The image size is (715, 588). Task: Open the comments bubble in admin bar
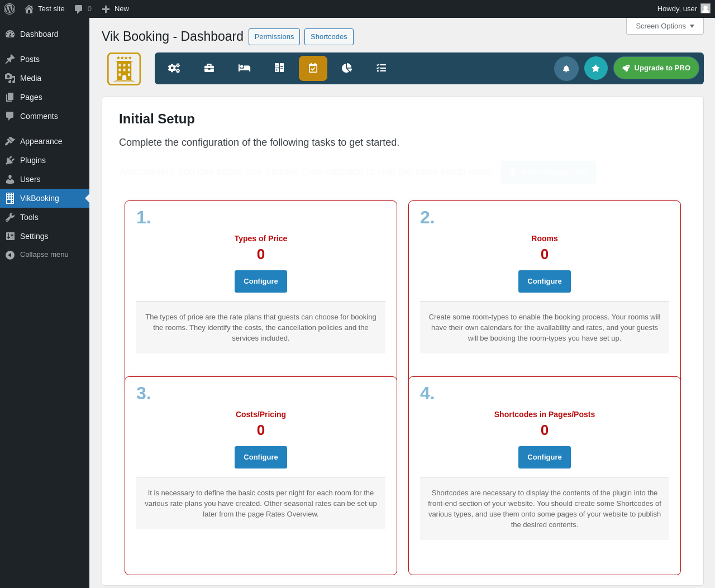point(83,9)
